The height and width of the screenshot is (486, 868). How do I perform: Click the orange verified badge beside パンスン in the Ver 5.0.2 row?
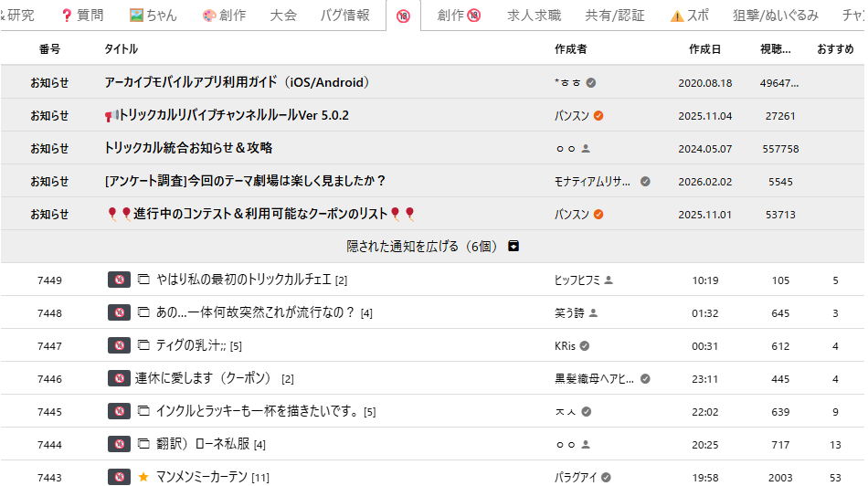598,116
